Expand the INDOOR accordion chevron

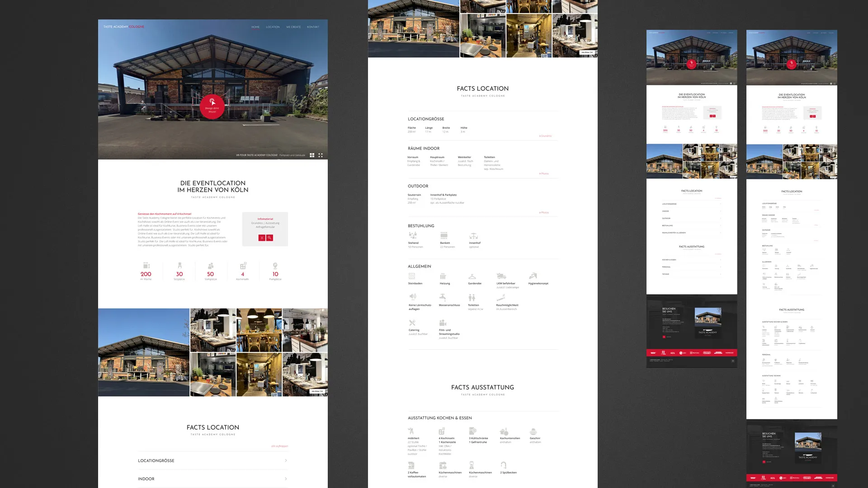(x=286, y=479)
